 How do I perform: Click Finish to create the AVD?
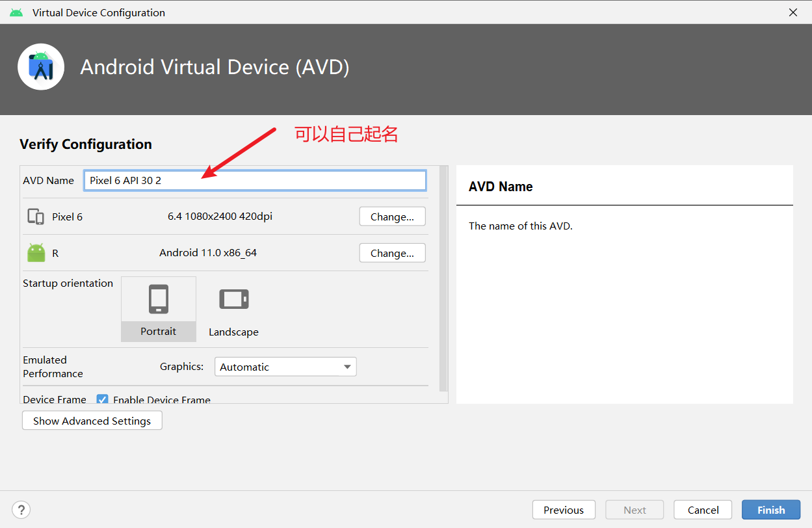[771, 510]
